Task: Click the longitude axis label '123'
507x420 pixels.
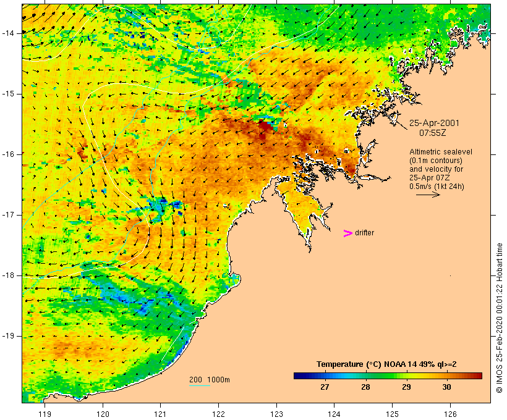Action: (x=276, y=414)
